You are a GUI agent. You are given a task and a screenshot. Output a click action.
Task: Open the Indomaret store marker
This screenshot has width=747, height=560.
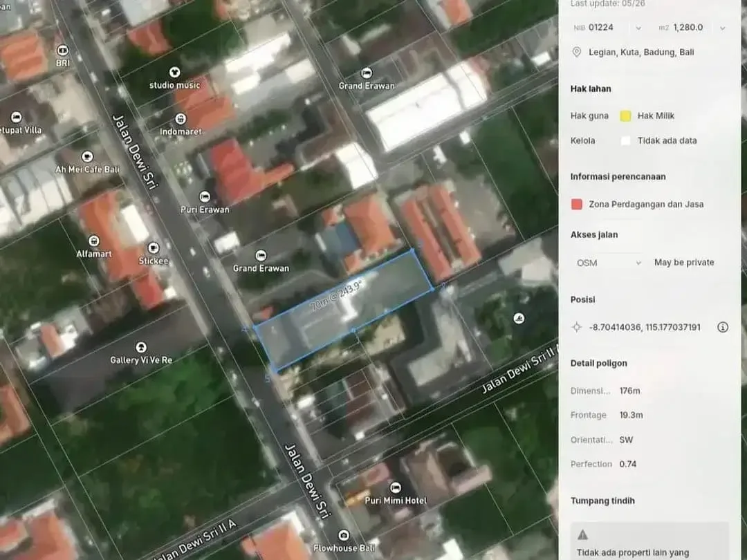pos(180,119)
